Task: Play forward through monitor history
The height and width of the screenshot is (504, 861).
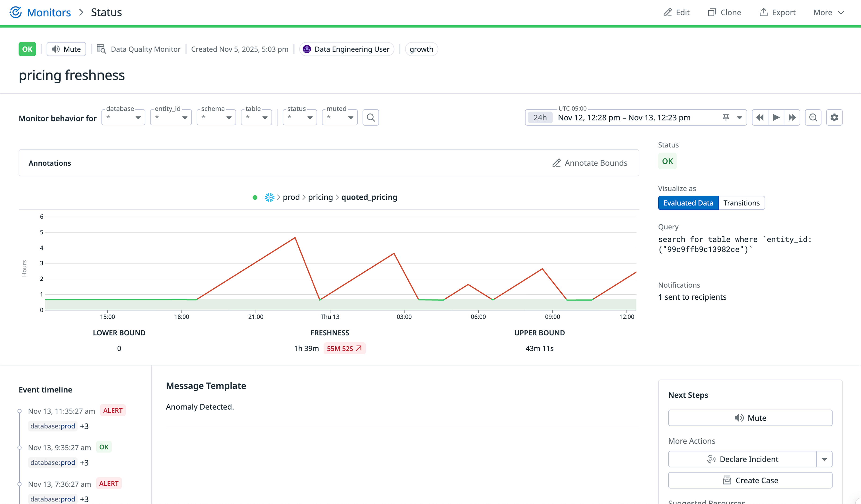Action: [x=776, y=117]
